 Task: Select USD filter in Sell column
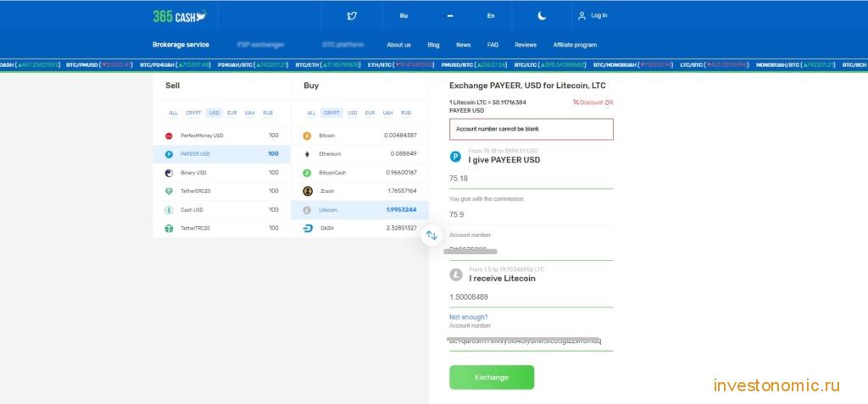[214, 113]
